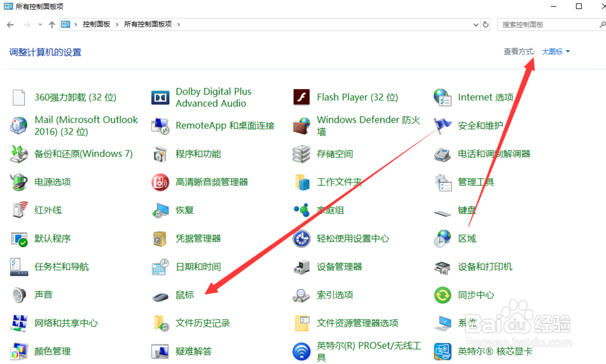Expand the address bar history dropdown
This screenshot has width=606, height=364.
click(476, 25)
